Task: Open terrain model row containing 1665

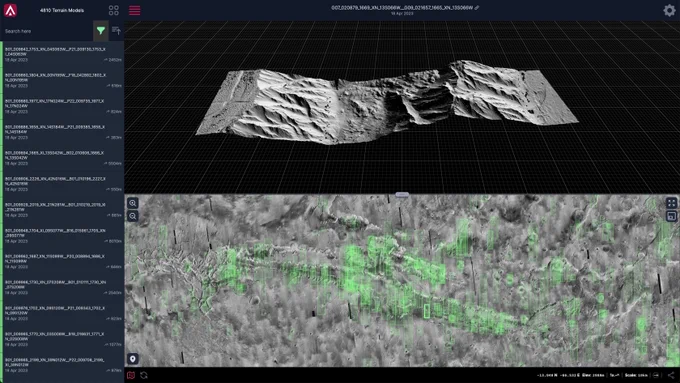Action: coord(63,158)
